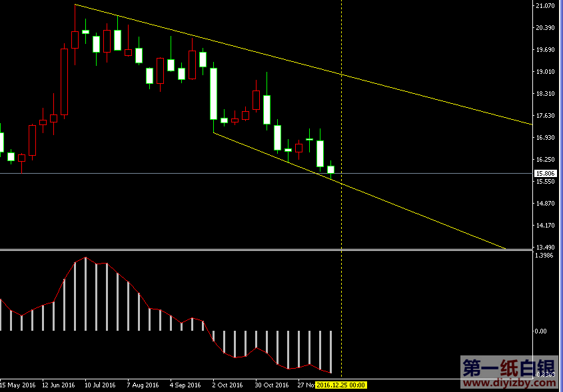Click the 15 May 2016 date label
Screen dimensions: 563x392
pyautogui.click(x=18, y=385)
